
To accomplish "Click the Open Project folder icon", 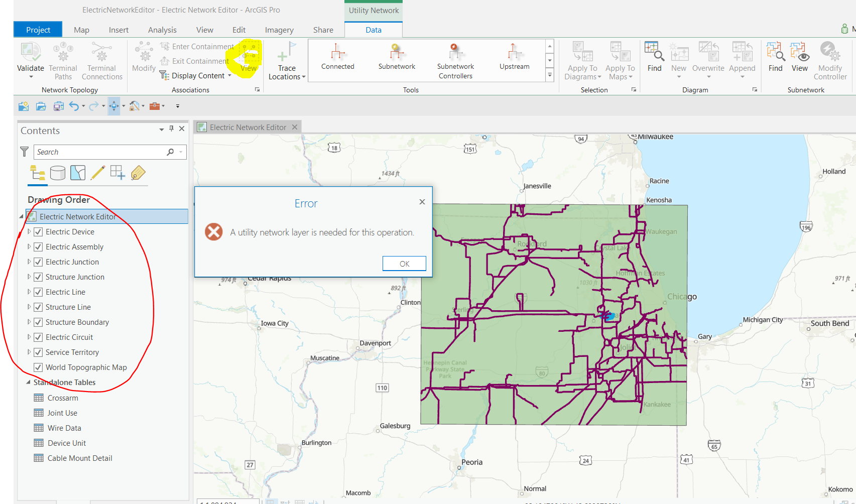I will 41,106.
